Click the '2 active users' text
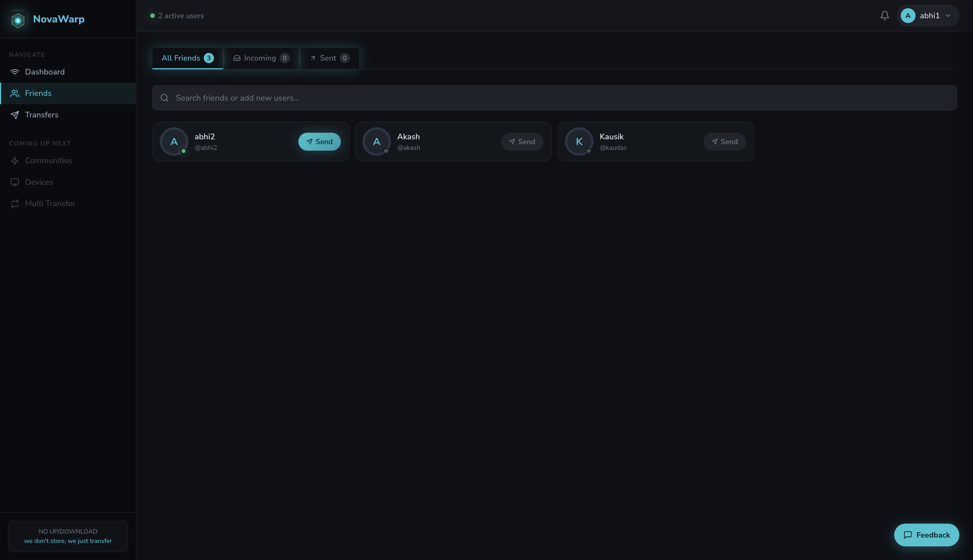973x560 pixels. (x=181, y=16)
